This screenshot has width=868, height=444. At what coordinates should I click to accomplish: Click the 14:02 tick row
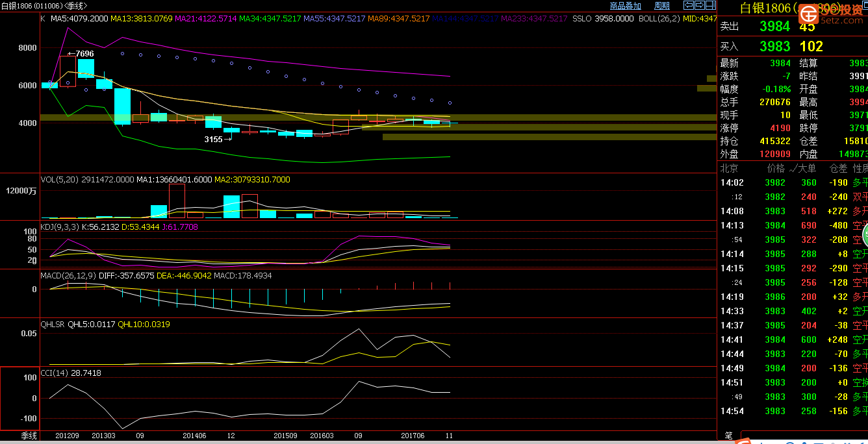point(793,182)
